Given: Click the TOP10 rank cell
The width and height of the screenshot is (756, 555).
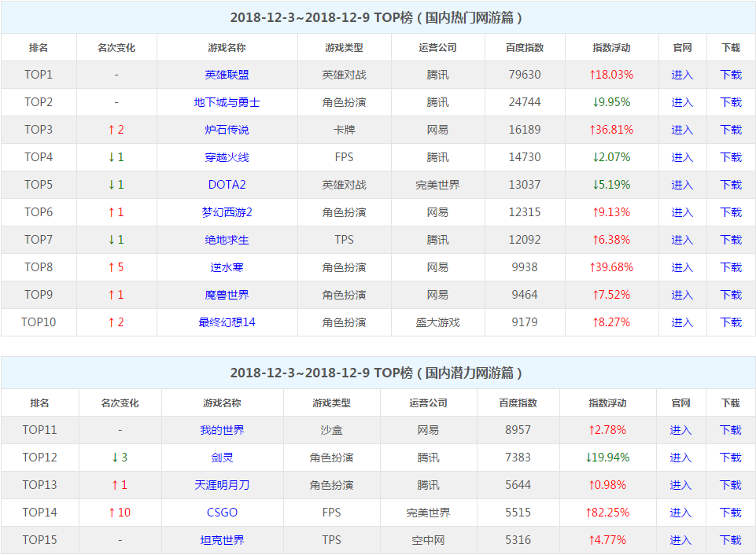Looking at the screenshot, I should 39,322.
